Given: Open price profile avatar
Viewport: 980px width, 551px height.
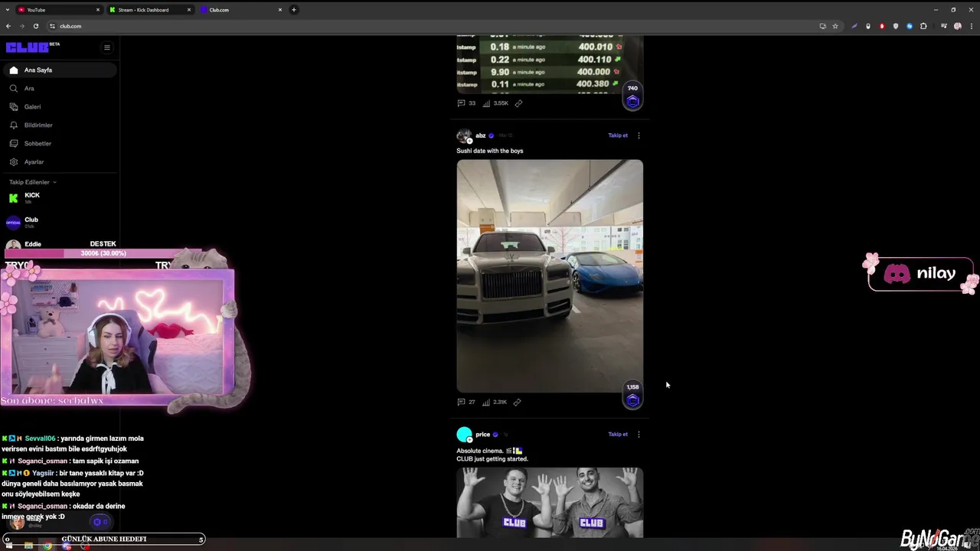Looking at the screenshot, I should tap(464, 435).
